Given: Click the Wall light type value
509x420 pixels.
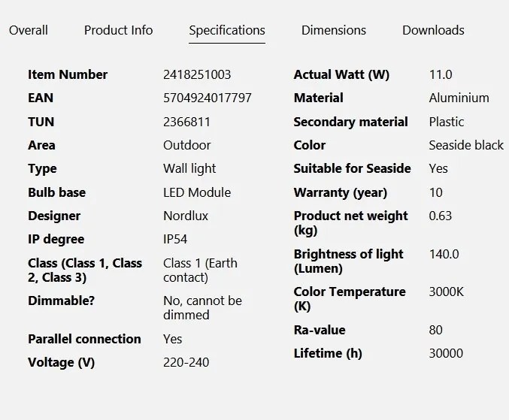Looking at the screenshot, I should [189, 168].
